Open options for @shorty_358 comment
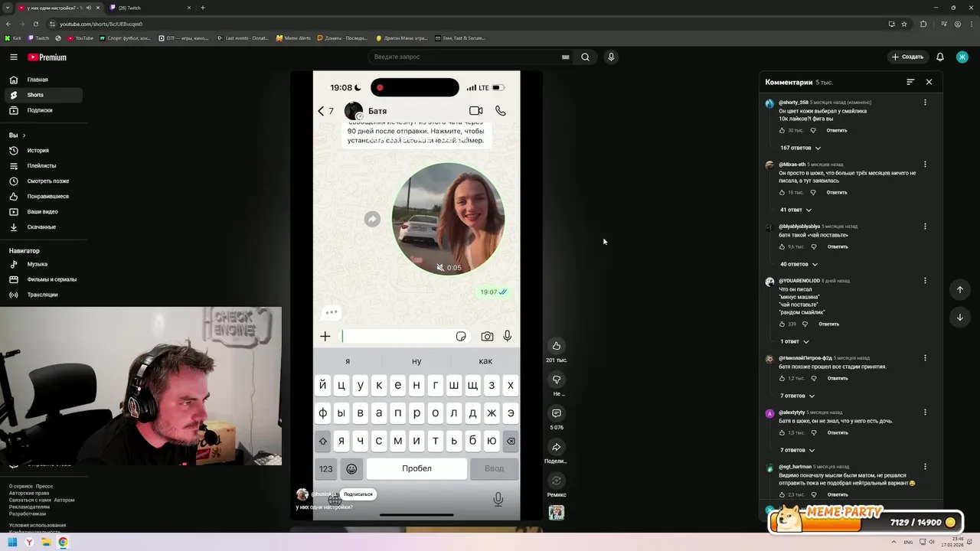This screenshot has height=551, width=980. point(925,103)
